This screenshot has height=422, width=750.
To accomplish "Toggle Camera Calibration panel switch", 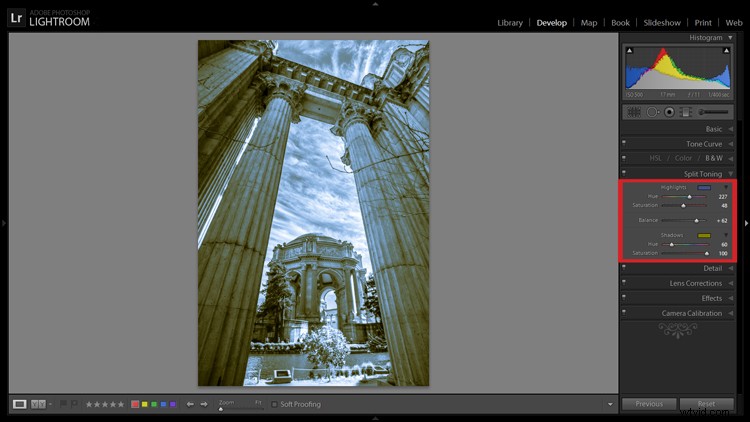I will coord(624,312).
